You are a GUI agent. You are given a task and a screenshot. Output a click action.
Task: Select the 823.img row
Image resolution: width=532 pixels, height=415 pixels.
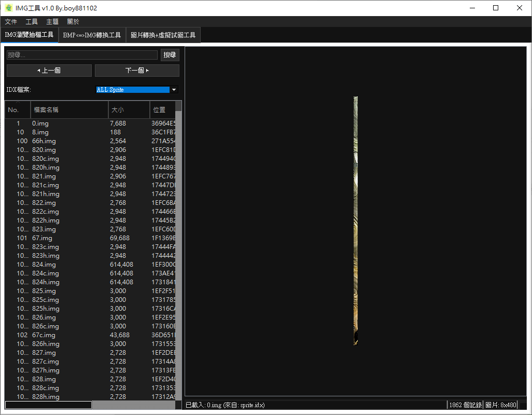91,229
